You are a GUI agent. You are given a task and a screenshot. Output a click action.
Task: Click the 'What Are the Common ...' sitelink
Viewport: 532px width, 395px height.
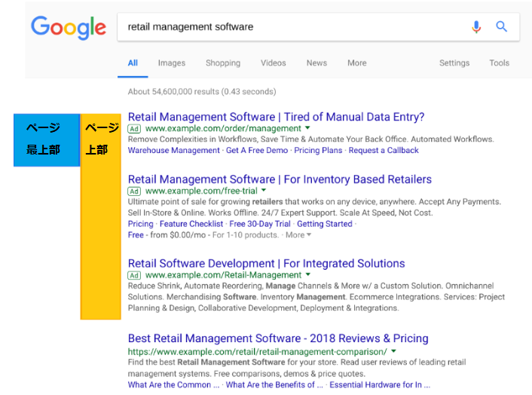173,384
